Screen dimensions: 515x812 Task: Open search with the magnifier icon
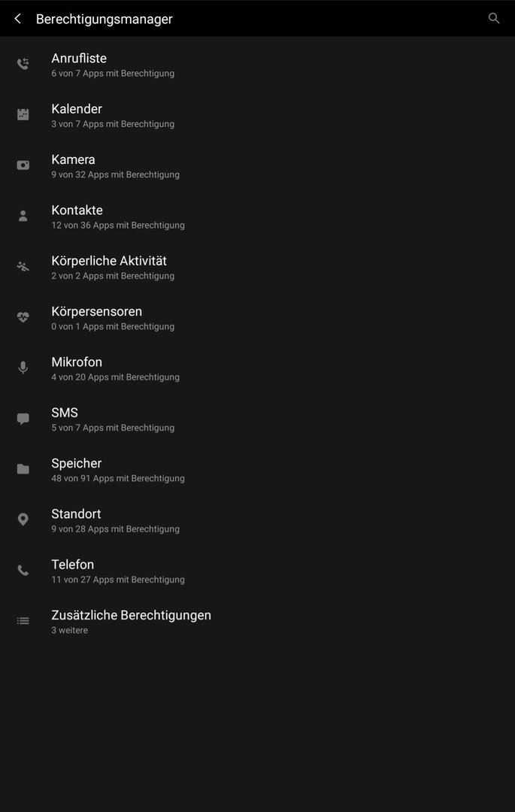coord(494,18)
